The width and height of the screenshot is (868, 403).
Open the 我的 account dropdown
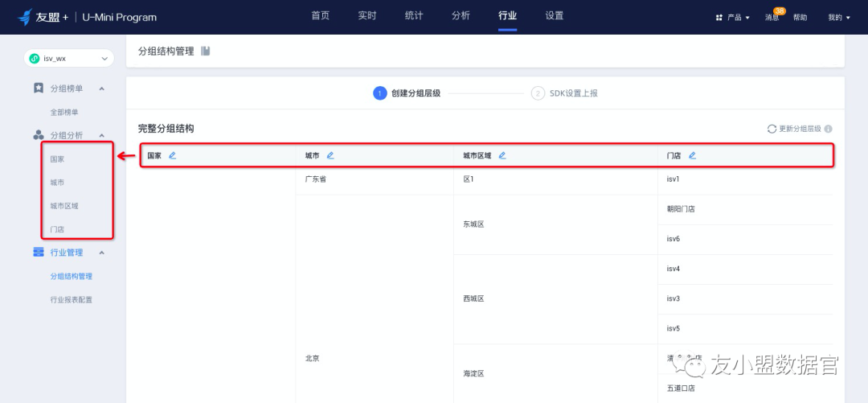(838, 17)
